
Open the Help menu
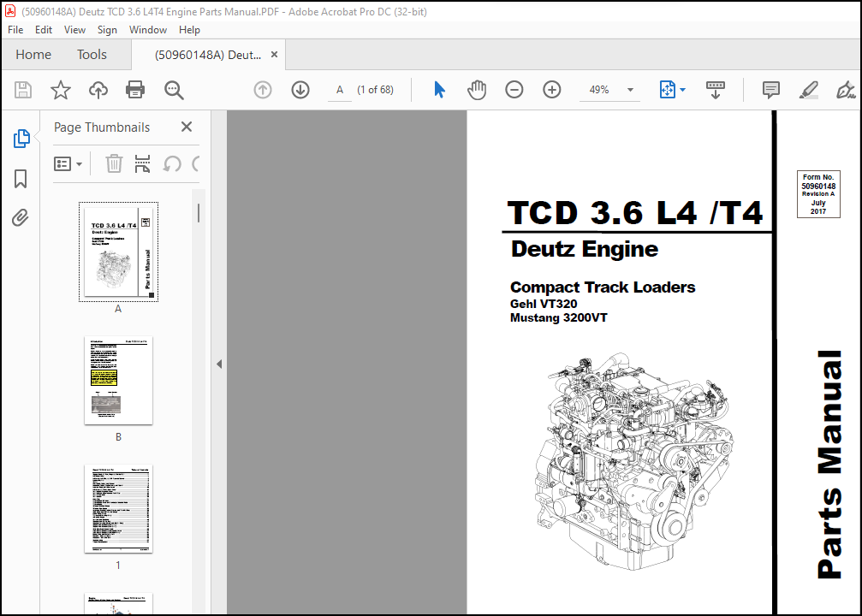click(189, 30)
